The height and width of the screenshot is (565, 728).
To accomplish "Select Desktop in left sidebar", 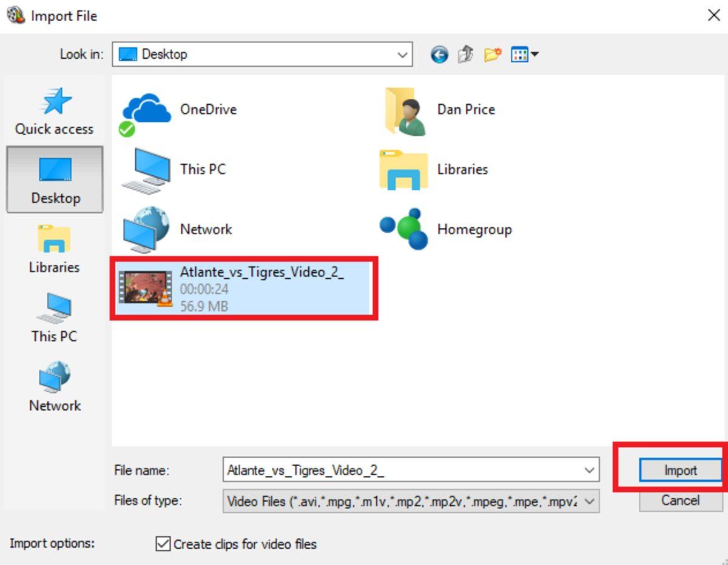I will point(55,180).
